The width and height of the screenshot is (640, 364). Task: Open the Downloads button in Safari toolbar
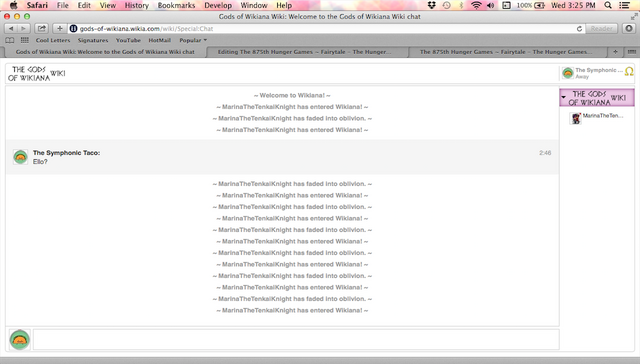[x=629, y=29]
